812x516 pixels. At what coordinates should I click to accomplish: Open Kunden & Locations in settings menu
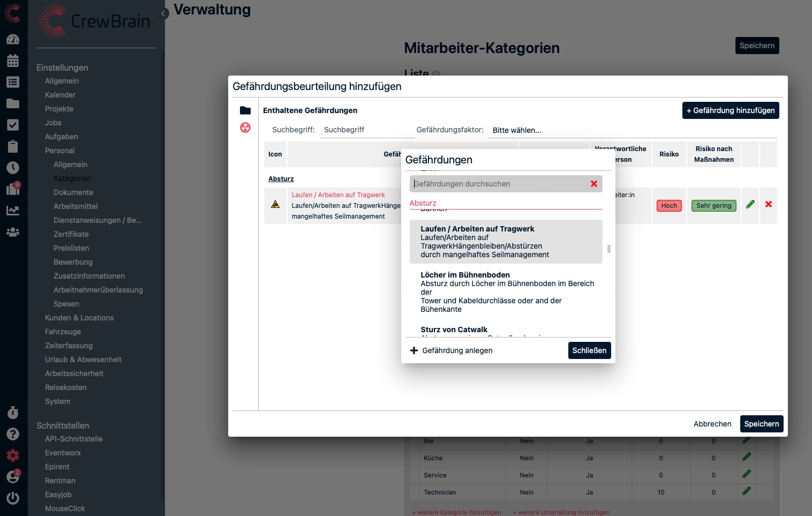79,318
